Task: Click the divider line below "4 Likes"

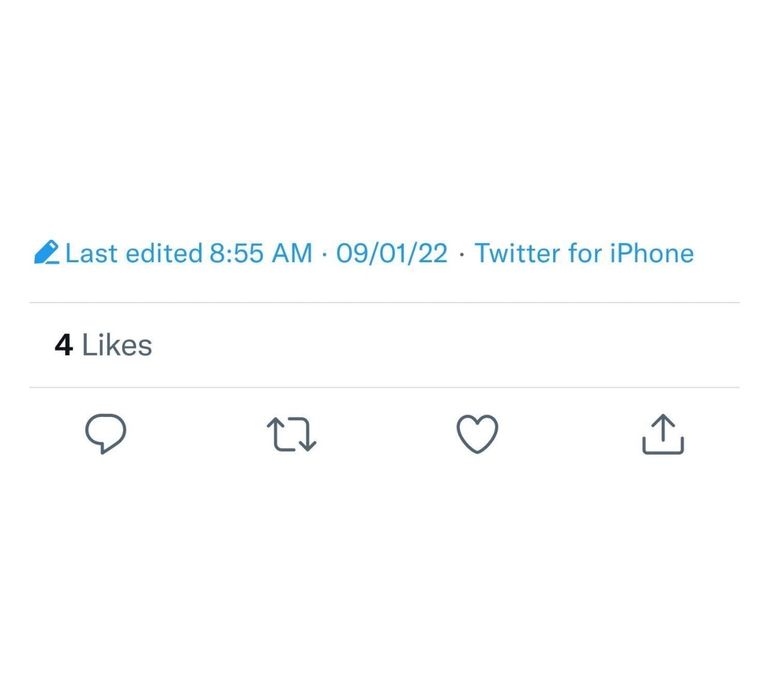Action: point(384,387)
